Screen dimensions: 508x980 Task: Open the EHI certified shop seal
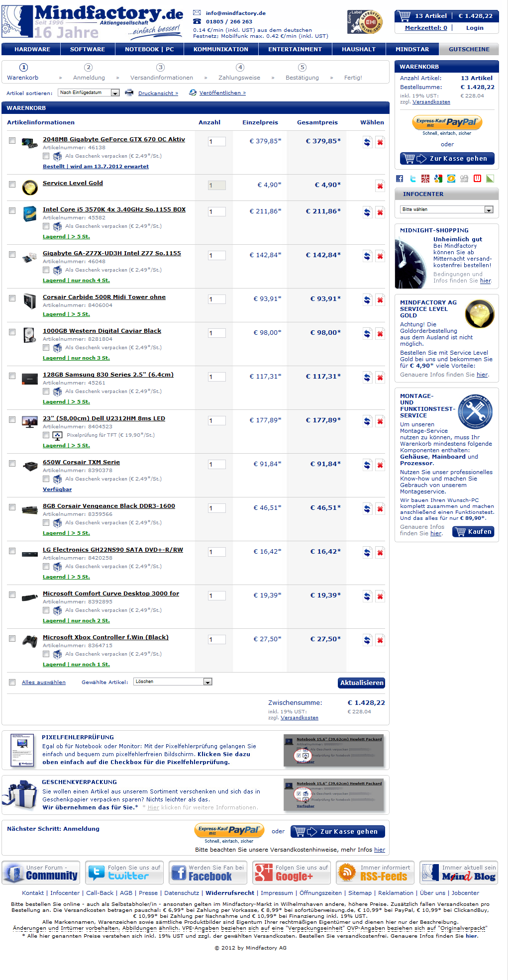click(365, 22)
